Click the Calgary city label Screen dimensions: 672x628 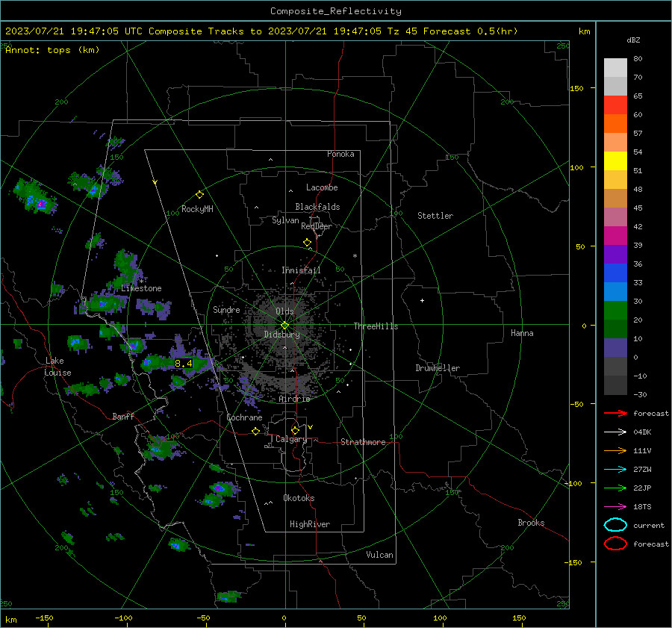[x=291, y=439]
